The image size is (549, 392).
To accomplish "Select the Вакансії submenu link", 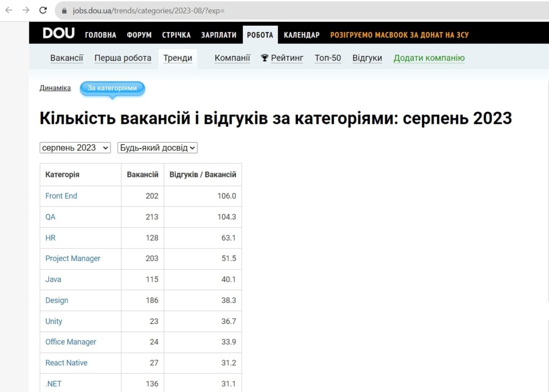I will pos(66,58).
